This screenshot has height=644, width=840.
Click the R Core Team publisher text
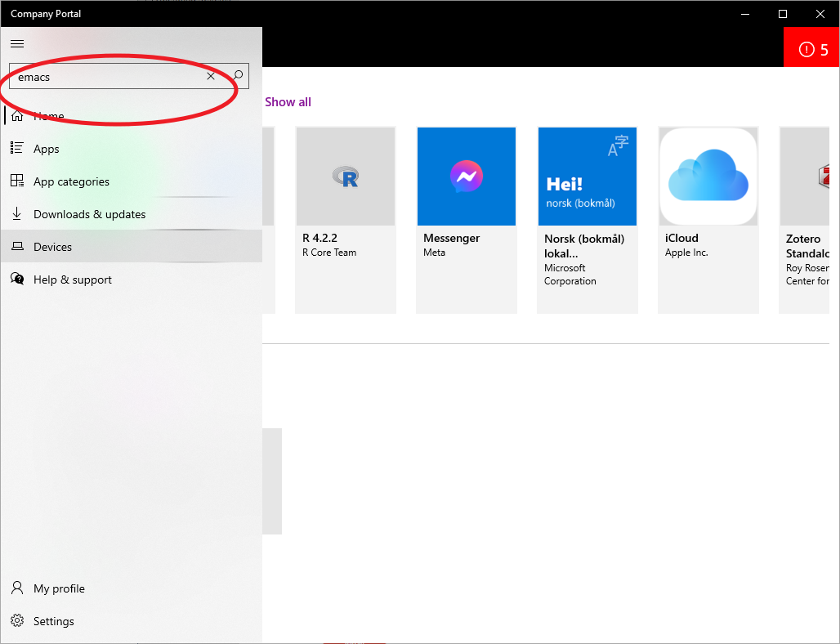click(x=329, y=253)
